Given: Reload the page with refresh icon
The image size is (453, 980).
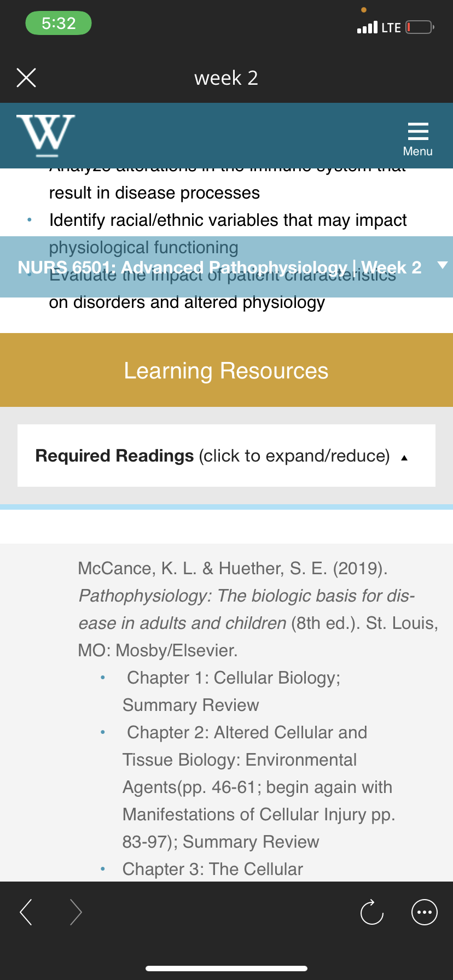Looking at the screenshot, I should coord(372,912).
